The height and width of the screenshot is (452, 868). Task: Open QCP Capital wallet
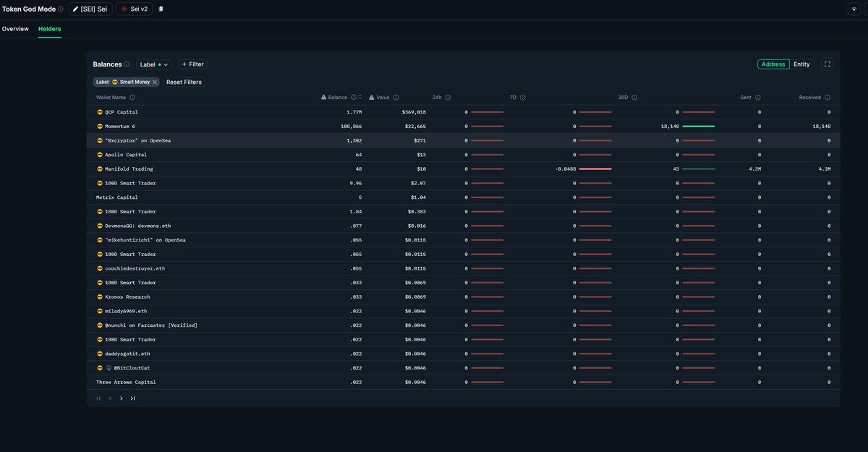pos(121,112)
